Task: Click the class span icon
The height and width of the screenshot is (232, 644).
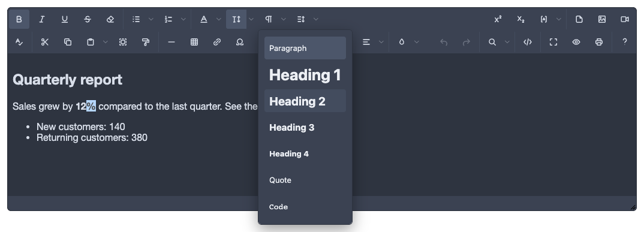Action: click(544, 19)
